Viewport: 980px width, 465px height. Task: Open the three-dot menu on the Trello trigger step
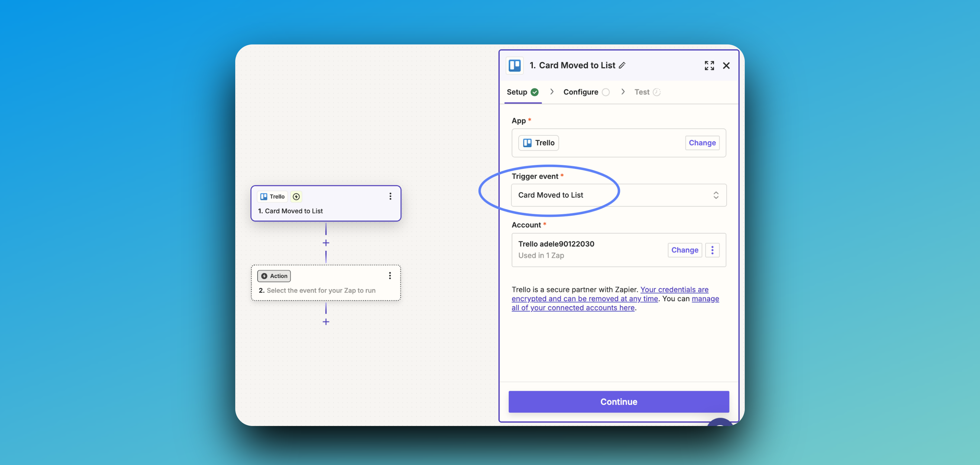click(390, 196)
